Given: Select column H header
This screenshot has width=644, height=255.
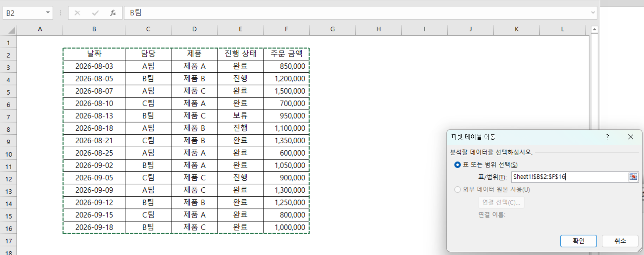Looking at the screenshot, I should pyautogui.click(x=378, y=29).
